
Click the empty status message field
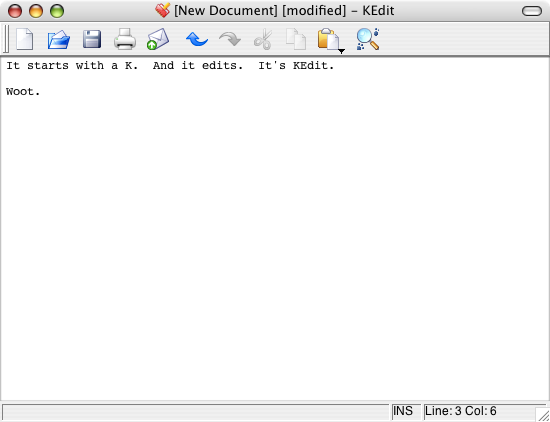195,411
